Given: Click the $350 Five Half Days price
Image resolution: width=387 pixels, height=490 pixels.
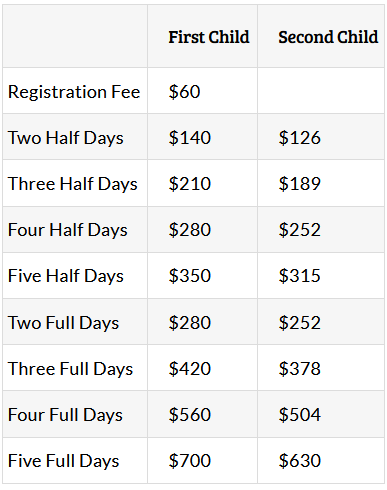Looking at the screenshot, I should (x=190, y=275).
